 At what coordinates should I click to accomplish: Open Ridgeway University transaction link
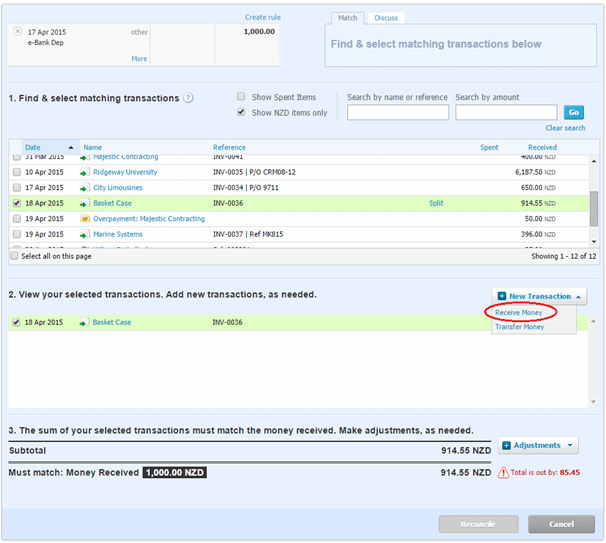[x=125, y=172]
